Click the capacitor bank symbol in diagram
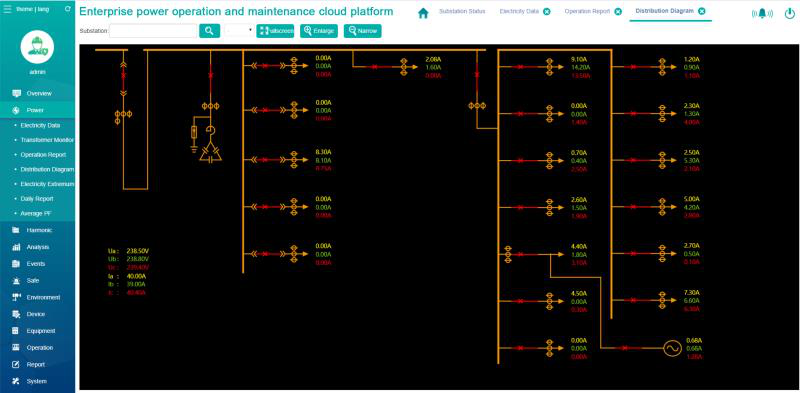Image resolution: width=800 pixels, height=393 pixels. point(210,153)
